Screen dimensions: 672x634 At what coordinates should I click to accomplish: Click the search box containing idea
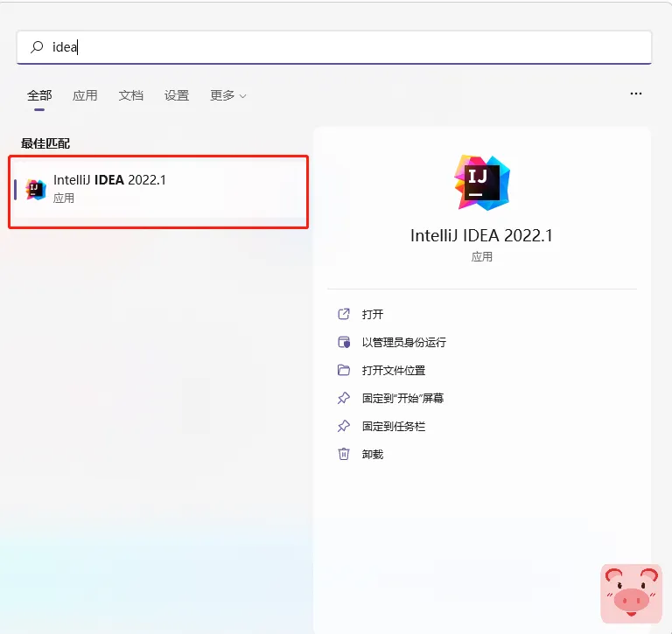pos(334,47)
